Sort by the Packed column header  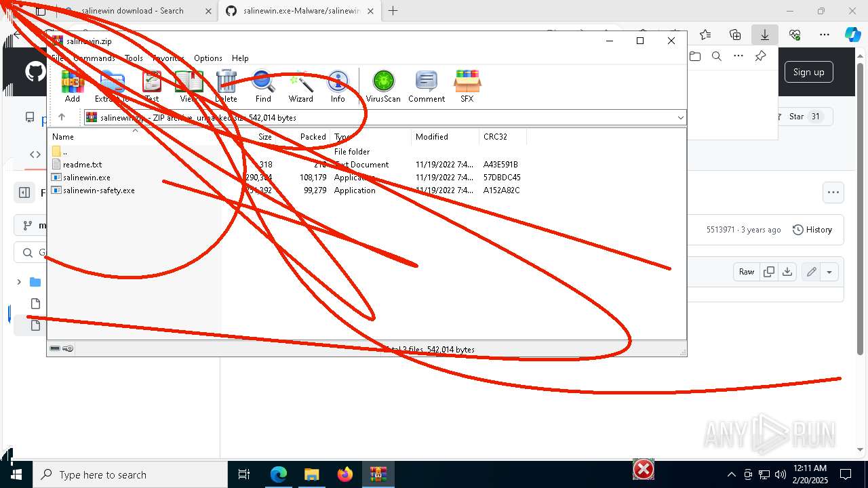[302, 136]
